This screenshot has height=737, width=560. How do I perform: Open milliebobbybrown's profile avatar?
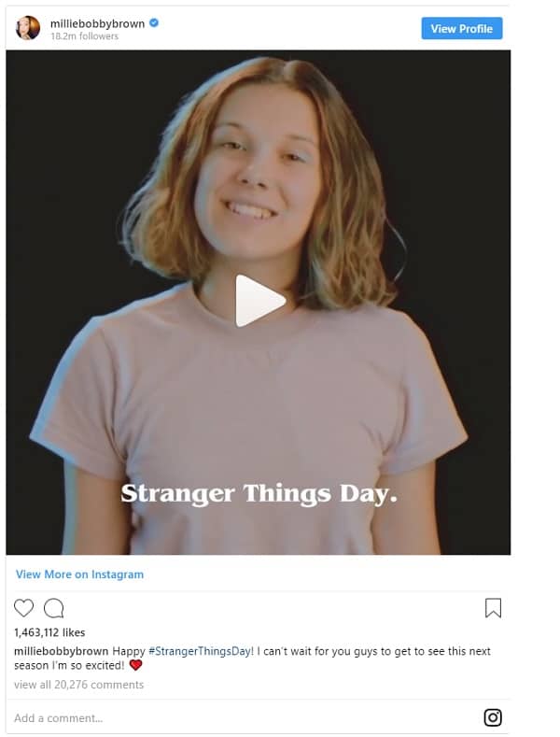tap(28, 28)
